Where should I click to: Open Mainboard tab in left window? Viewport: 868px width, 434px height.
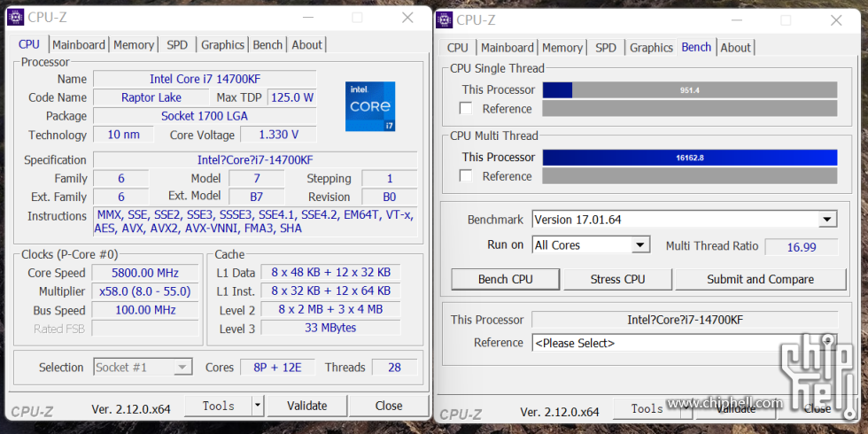tap(79, 45)
